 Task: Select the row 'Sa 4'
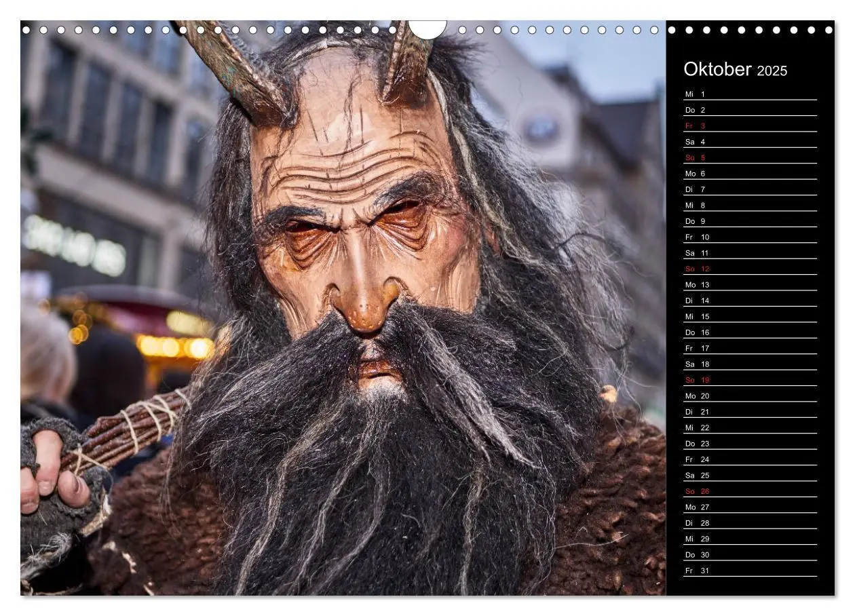pos(750,142)
